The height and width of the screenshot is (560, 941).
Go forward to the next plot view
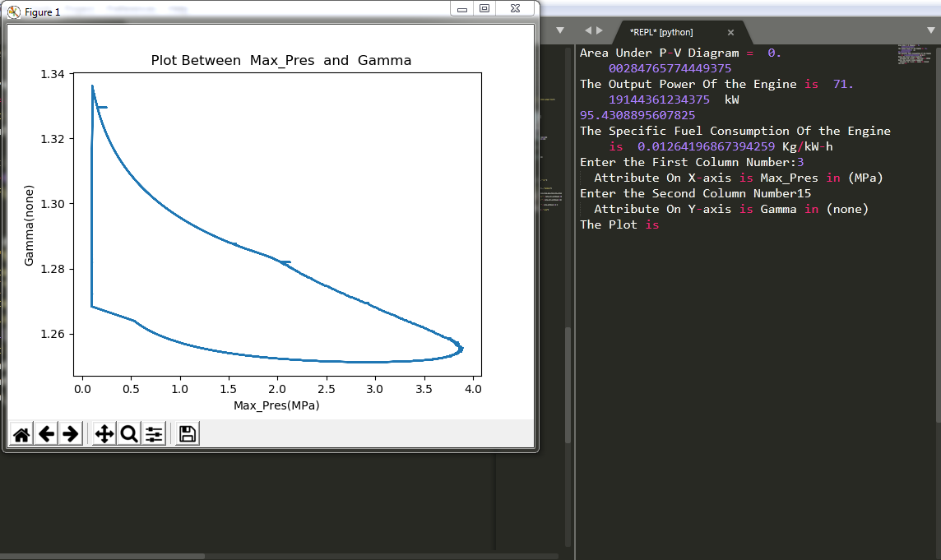pos(72,433)
